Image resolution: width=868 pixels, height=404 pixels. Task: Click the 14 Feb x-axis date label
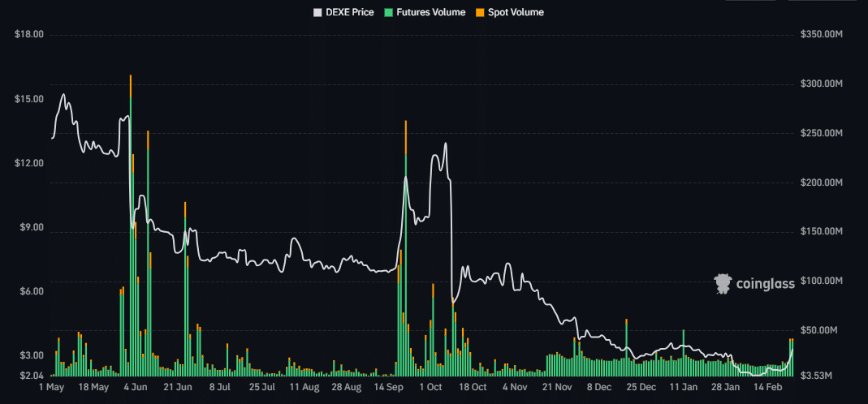coord(770,388)
